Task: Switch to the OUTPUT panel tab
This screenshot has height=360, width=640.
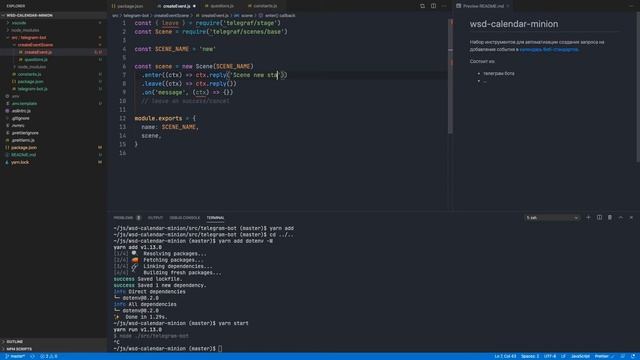Action: [x=155, y=218]
